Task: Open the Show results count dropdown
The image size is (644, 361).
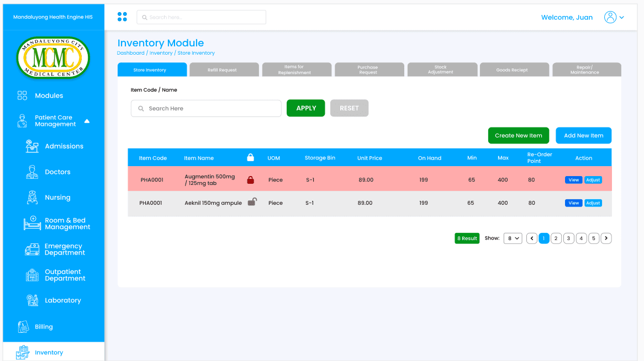Action: pos(513,238)
